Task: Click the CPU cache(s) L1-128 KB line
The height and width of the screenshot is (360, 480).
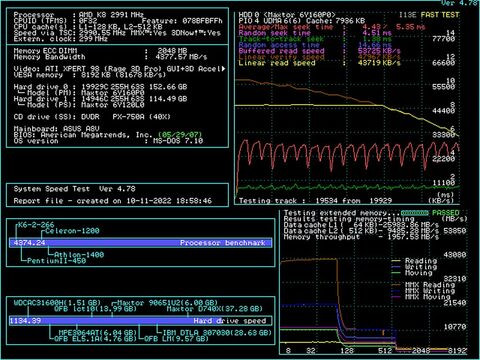Action: (x=88, y=27)
